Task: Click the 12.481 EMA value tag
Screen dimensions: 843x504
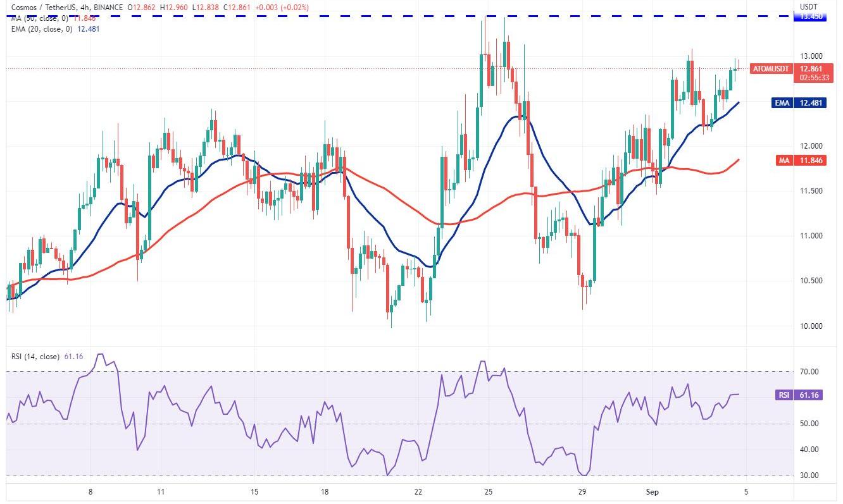Action: [x=812, y=103]
